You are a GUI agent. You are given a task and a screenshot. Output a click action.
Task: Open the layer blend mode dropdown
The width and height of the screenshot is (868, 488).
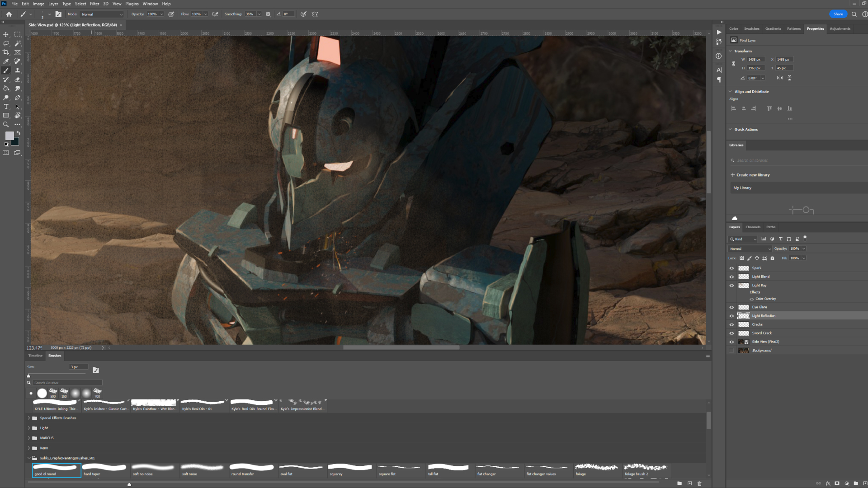(x=750, y=249)
